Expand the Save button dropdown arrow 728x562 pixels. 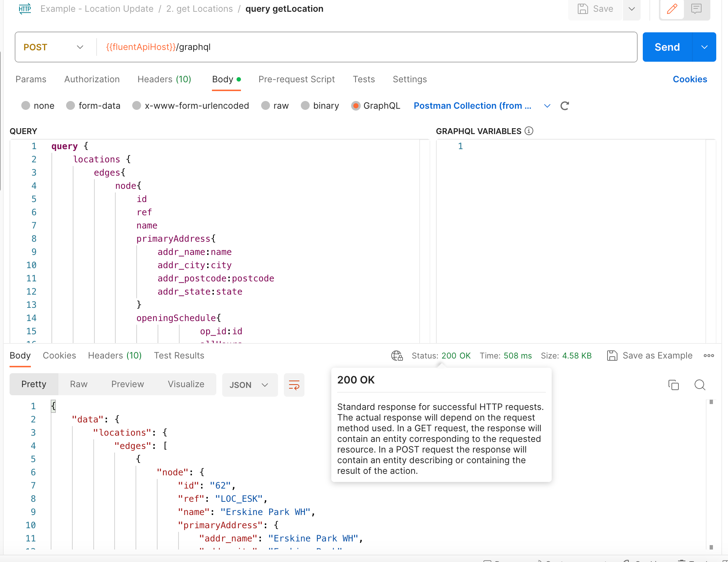tap(630, 8)
